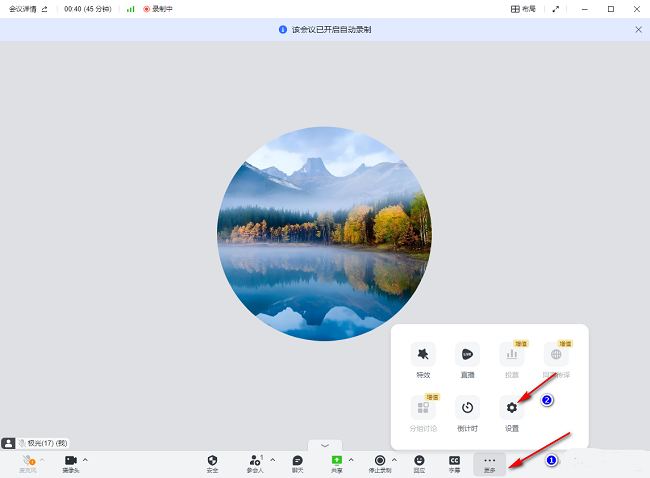650x478 pixels.
Task: Open 会议详情 meeting details
Action: click(28, 8)
